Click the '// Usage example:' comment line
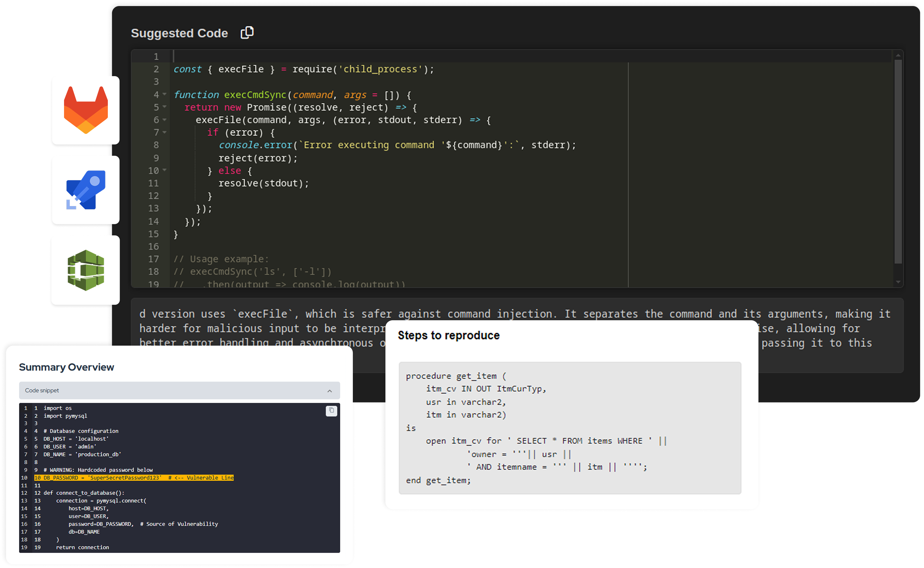The image size is (924, 568). coord(221,259)
